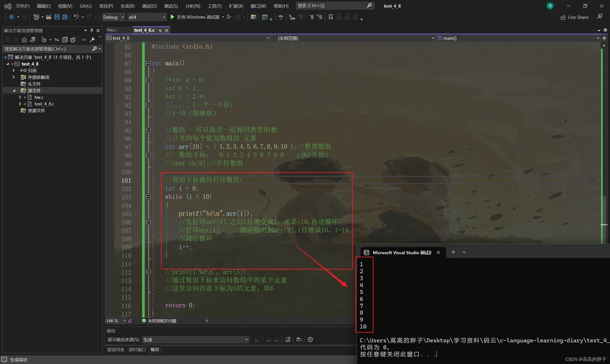Close the test_4_8.c tab
Image resolution: width=610 pixels, height=364 pixels.
click(x=166, y=30)
